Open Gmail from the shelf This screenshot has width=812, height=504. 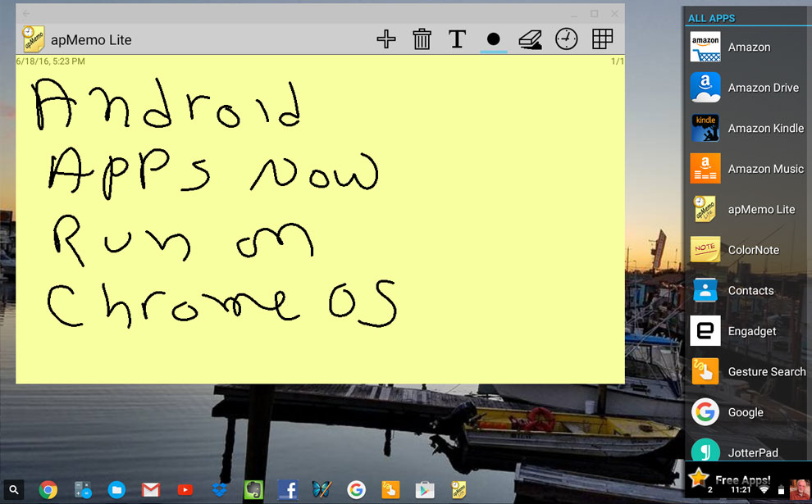pos(151,489)
